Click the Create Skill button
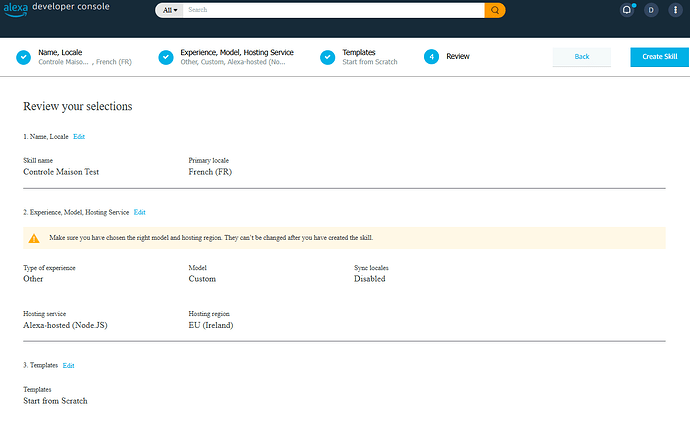The width and height of the screenshot is (690, 437). pyautogui.click(x=659, y=57)
